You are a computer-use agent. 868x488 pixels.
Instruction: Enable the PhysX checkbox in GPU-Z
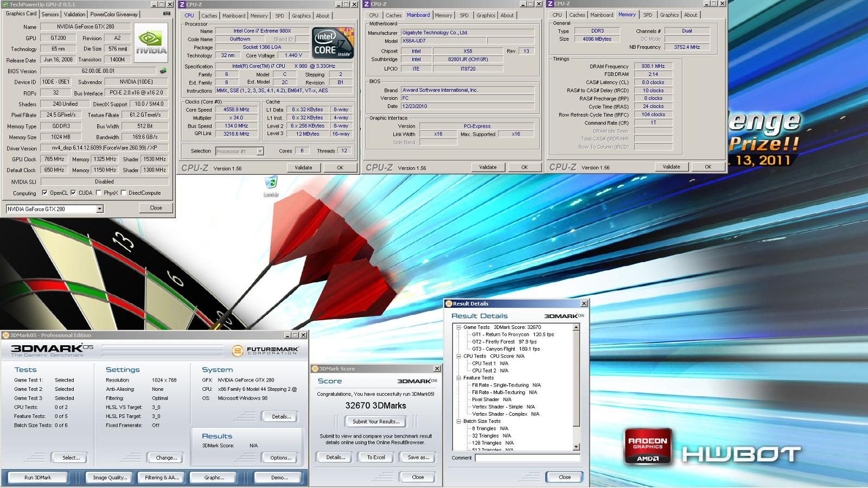98,193
